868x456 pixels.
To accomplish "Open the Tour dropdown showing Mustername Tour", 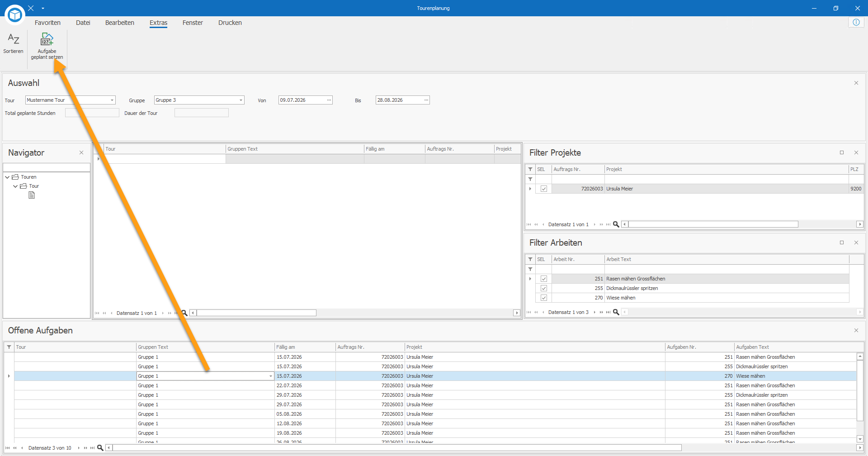I will (112, 100).
